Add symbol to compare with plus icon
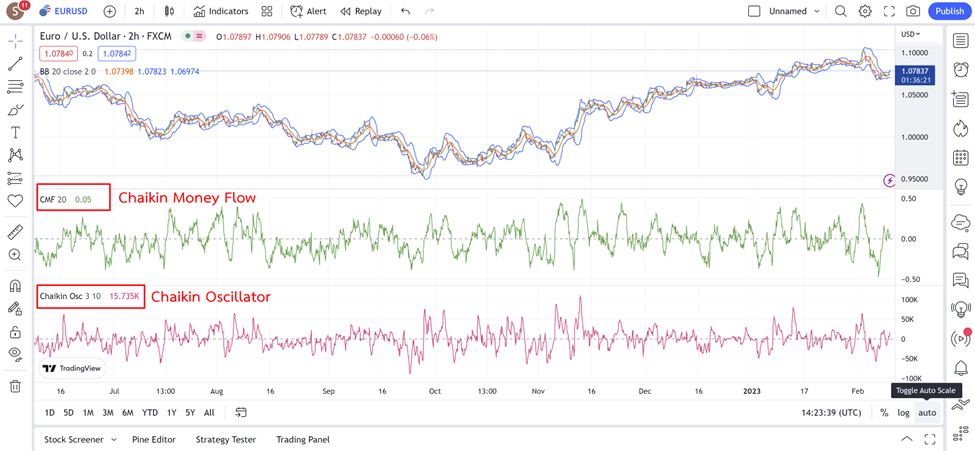The image size is (975, 451). coord(109,11)
